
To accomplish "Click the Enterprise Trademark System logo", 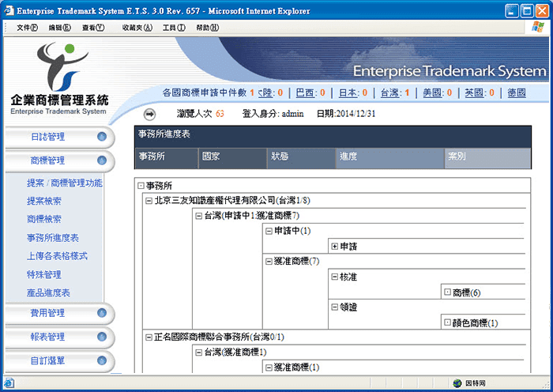I will click(59, 79).
